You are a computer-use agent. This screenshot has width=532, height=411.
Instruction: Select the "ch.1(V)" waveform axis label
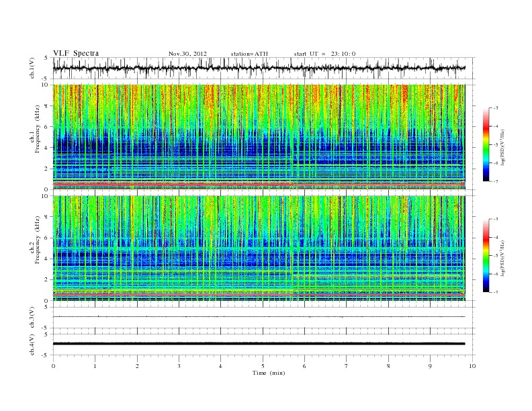(32, 68)
